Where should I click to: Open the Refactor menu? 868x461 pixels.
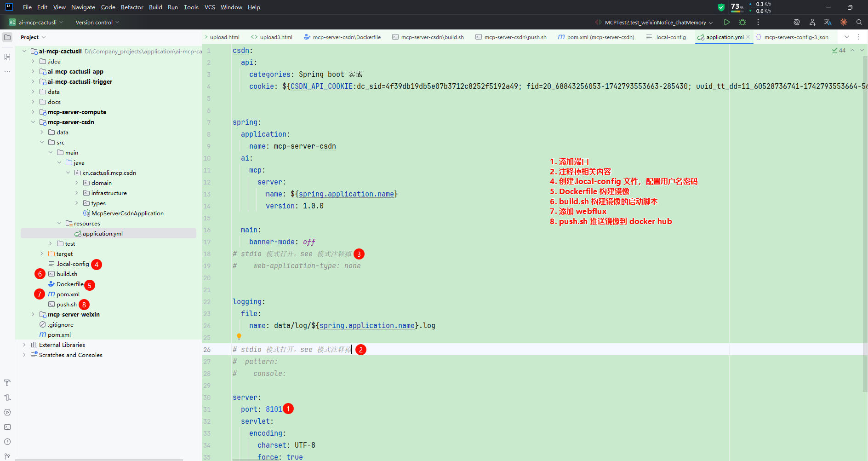click(x=132, y=7)
